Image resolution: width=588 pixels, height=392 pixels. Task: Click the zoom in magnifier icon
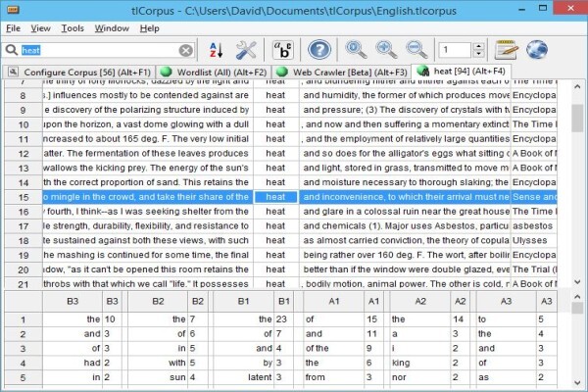pyautogui.click(x=386, y=50)
